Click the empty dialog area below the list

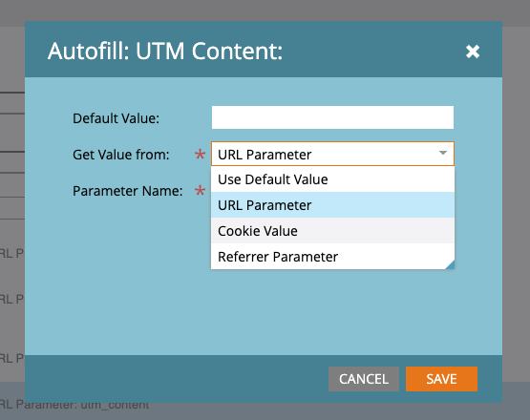coord(264,312)
